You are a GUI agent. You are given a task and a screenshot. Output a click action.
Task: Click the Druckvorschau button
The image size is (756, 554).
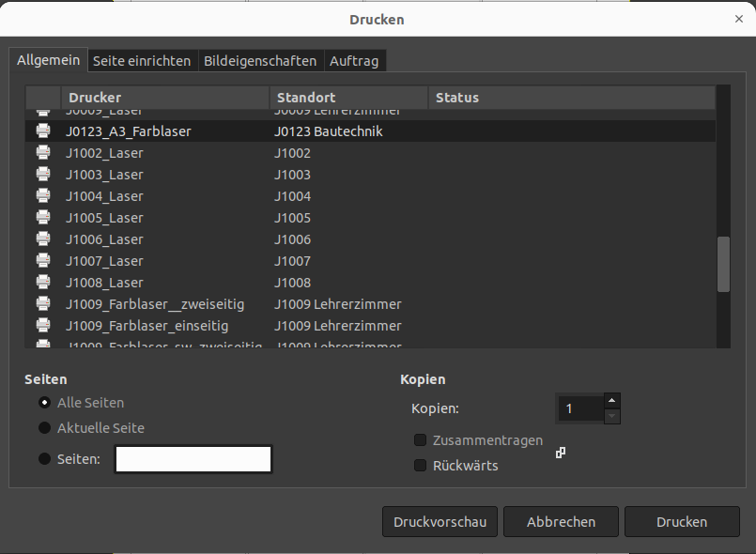point(440,521)
